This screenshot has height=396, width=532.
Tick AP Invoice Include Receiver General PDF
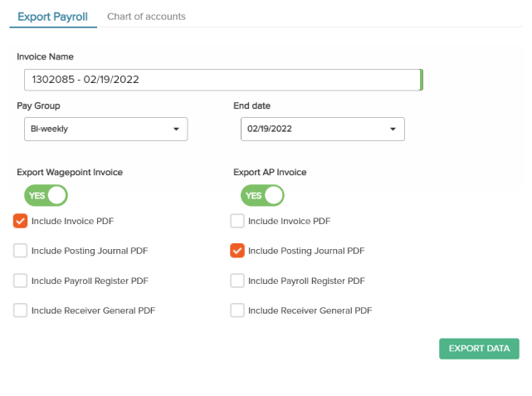tap(237, 310)
